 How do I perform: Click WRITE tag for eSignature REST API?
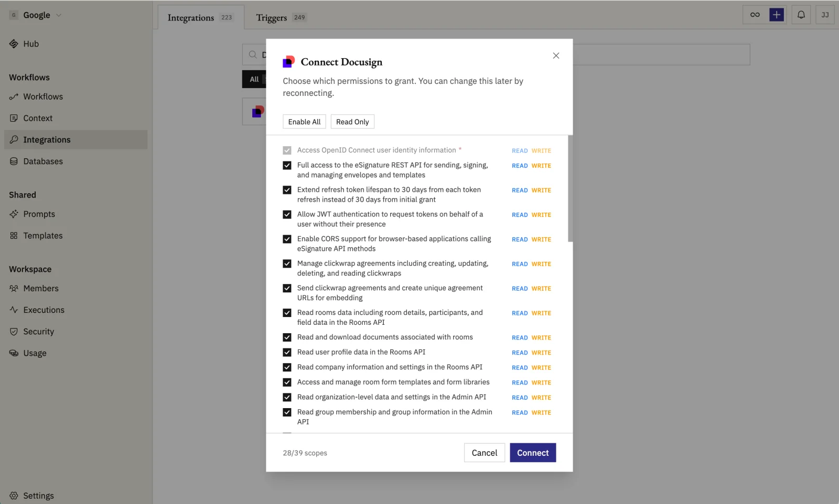(x=541, y=166)
